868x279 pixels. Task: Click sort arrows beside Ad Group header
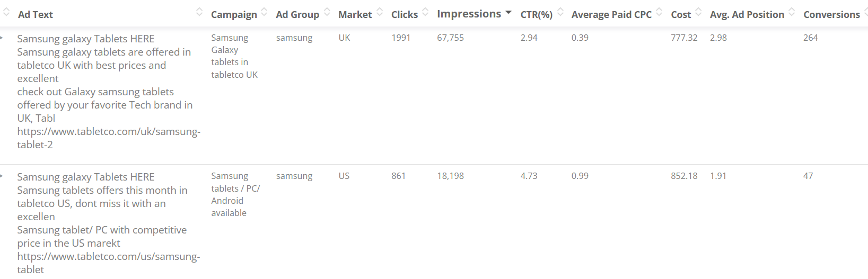tap(327, 12)
